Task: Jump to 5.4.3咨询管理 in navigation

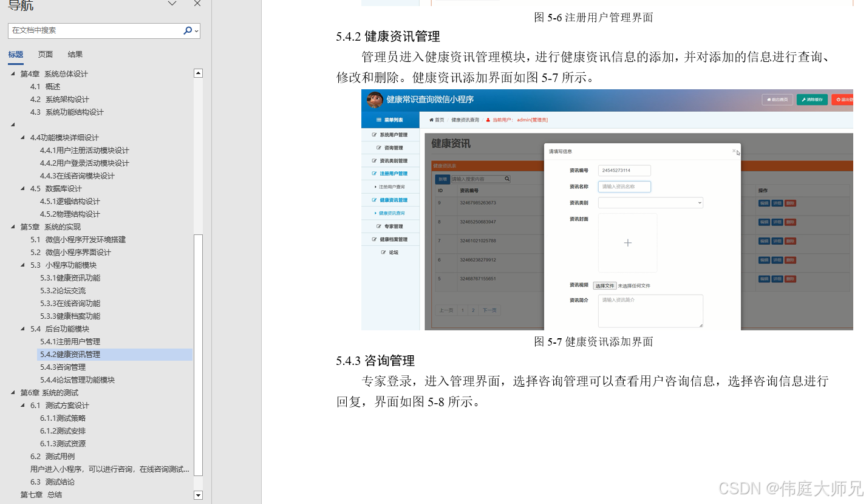Action: tap(63, 367)
